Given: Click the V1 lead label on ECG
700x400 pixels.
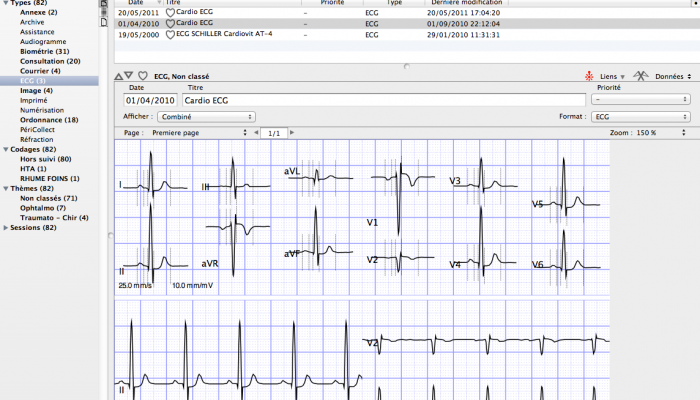Looking at the screenshot, I should [x=372, y=222].
